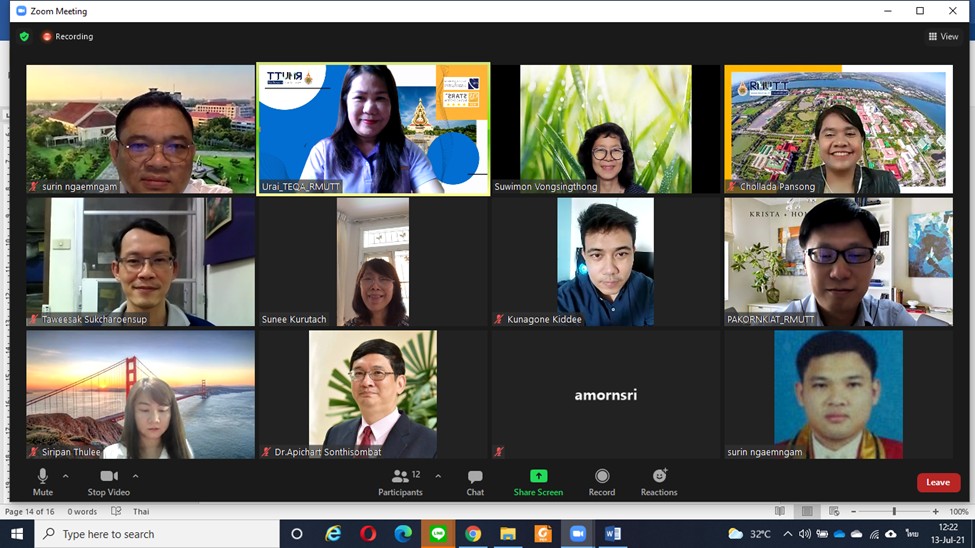Show hidden system tray icons
Image resolution: width=975 pixels, height=548 pixels.
point(787,534)
